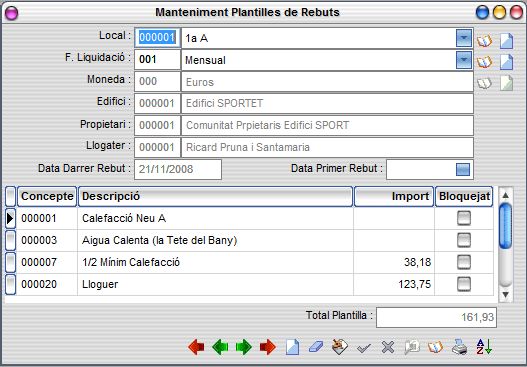
Task: Click 'Aigua Calenta (la Tete del Bany)' cell
Action: [215, 240]
